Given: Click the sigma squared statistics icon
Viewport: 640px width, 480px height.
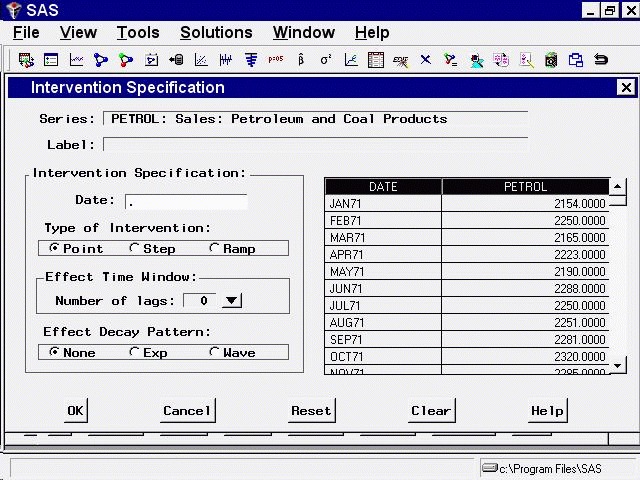Looking at the screenshot, I should (x=326, y=60).
